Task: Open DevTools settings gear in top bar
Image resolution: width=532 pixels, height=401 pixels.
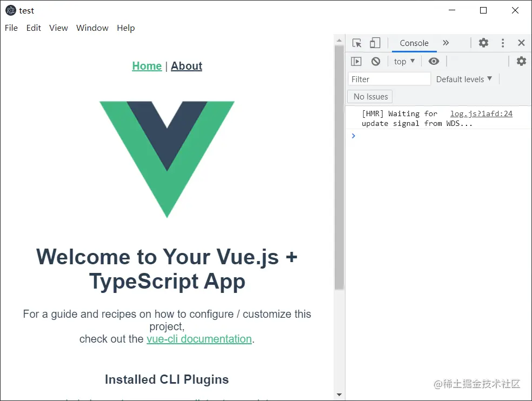Action: click(x=483, y=43)
